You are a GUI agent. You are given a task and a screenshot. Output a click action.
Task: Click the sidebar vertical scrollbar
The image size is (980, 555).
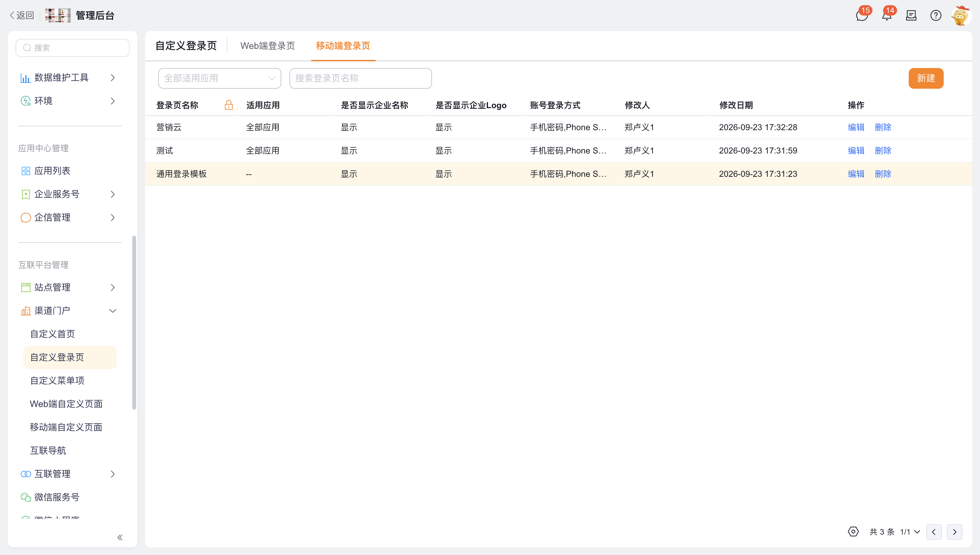pyautogui.click(x=134, y=323)
